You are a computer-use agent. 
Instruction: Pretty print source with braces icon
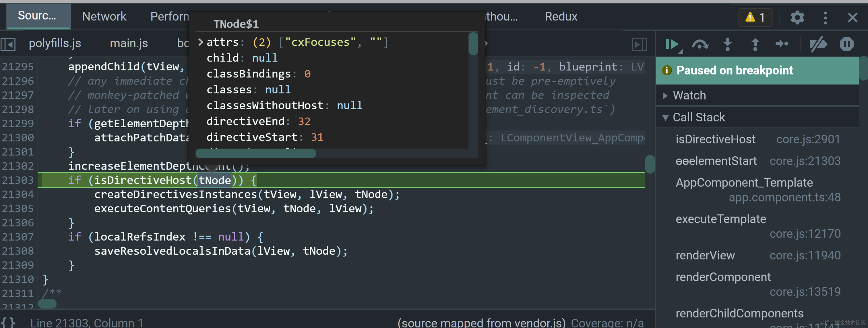tap(8, 322)
